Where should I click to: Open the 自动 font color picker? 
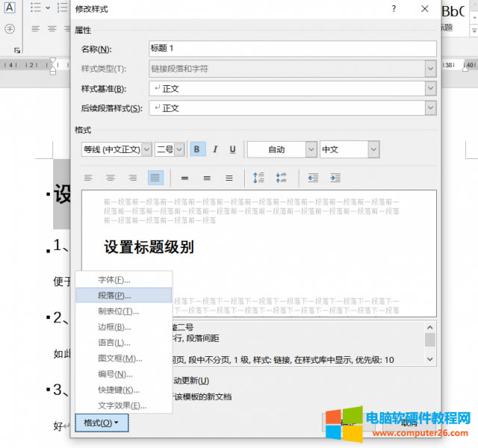pos(311,149)
